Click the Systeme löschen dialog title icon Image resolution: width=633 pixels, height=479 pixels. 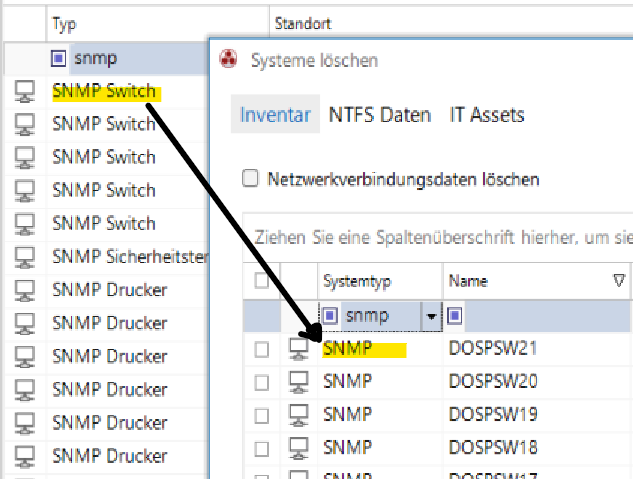point(230,60)
